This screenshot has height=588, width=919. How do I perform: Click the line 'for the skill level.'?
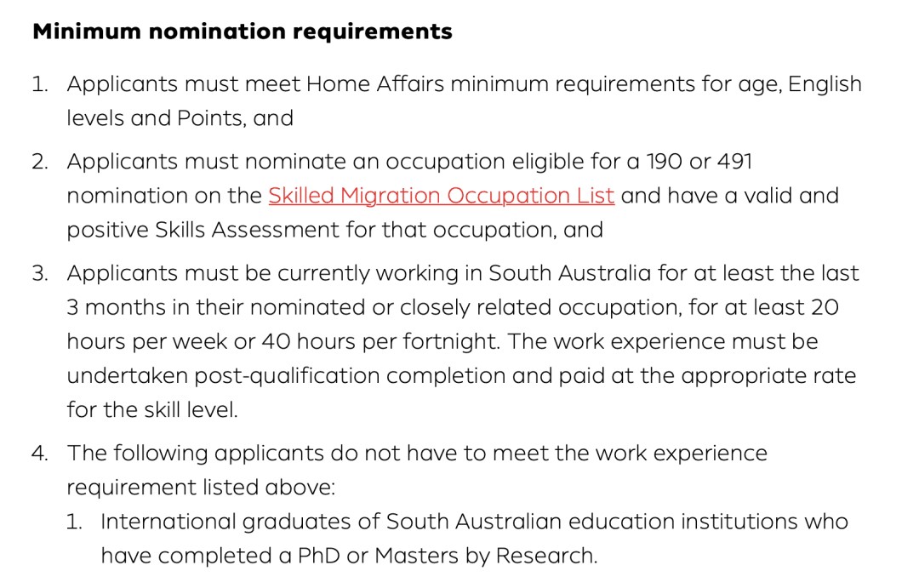point(152,409)
